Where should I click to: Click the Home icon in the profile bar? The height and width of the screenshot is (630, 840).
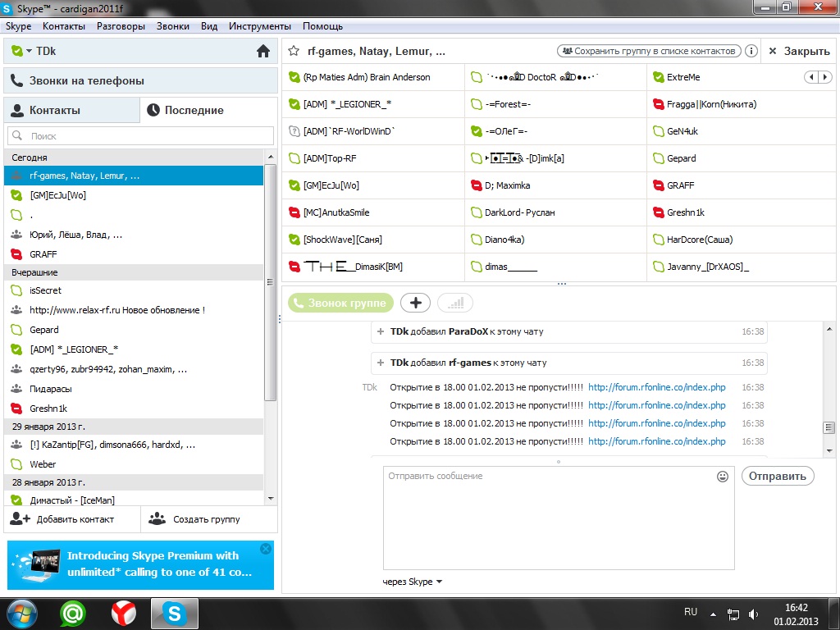(263, 51)
